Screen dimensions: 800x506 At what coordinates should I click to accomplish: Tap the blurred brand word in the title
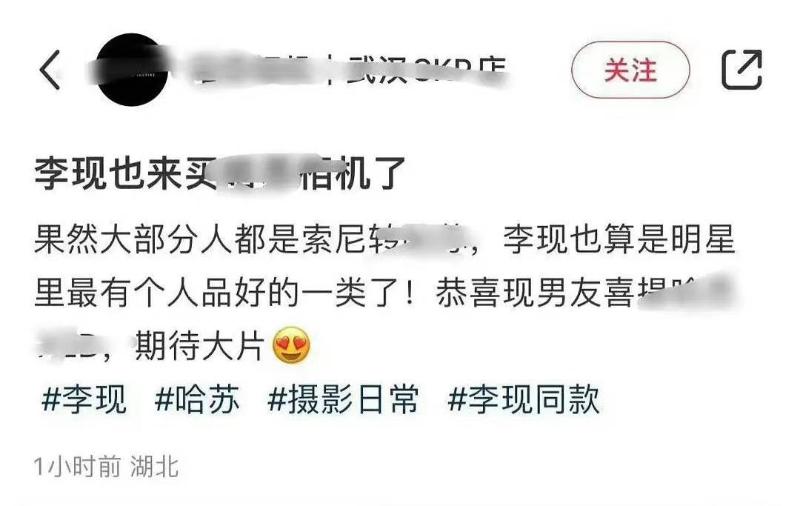pos(259,173)
